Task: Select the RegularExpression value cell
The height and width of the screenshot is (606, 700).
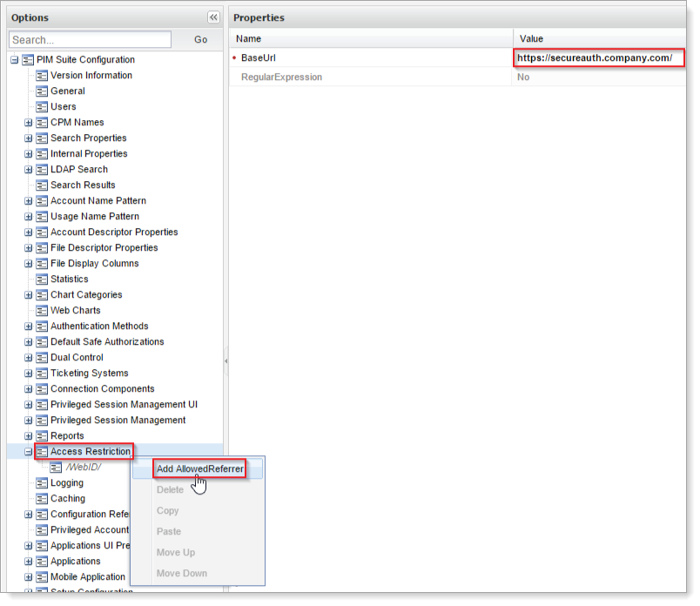Action: pyautogui.click(x=598, y=77)
